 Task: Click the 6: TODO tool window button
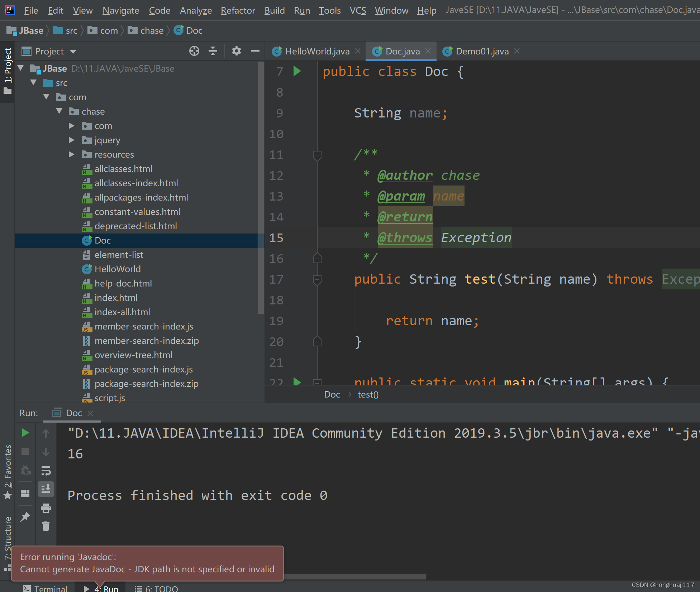[x=156, y=588]
